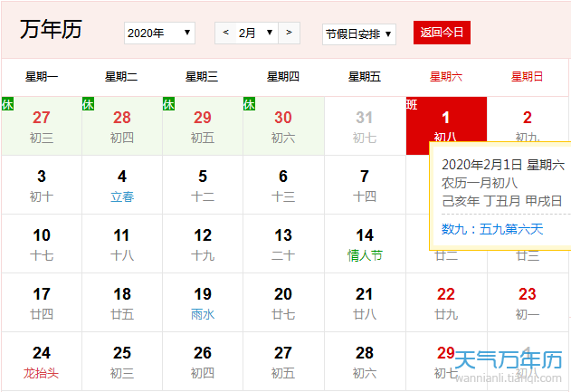Click the 休 badge on January 29
Image resolution: width=571 pixels, height=392 pixels.
coord(168,104)
